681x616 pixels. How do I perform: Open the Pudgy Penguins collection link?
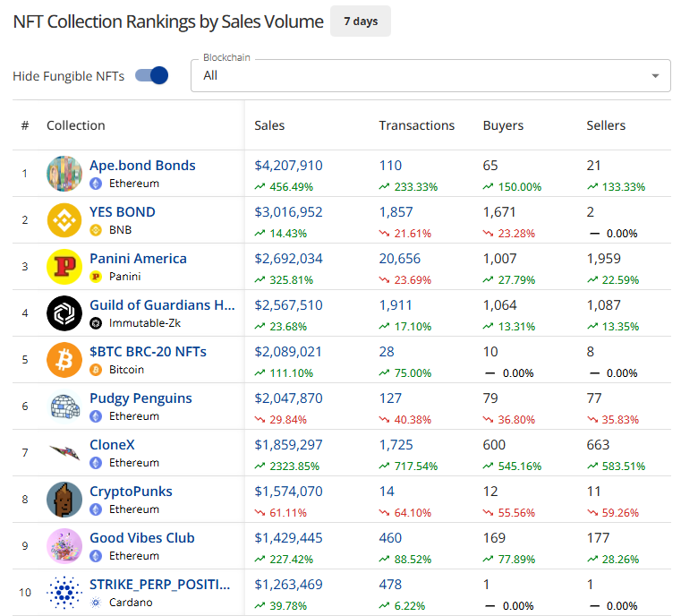pos(140,398)
